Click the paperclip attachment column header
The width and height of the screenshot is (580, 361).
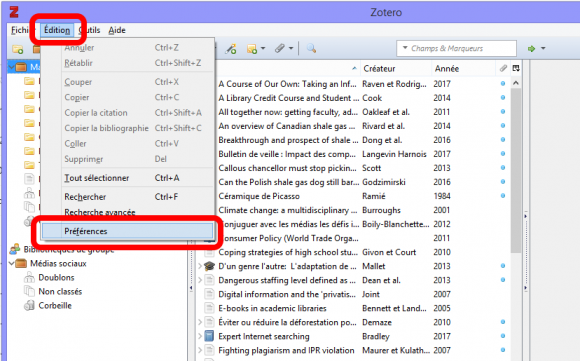(503, 68)
